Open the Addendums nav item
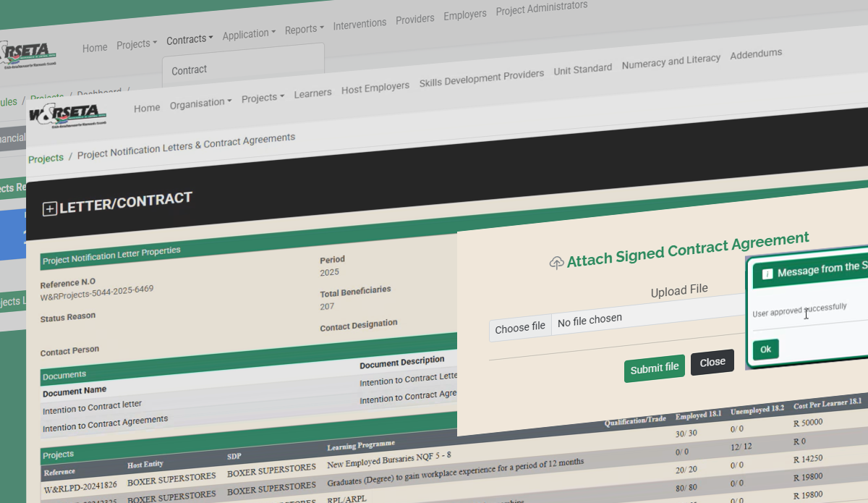Image resolution: width=868 pixels, height=503 pixels. (756, 54)
